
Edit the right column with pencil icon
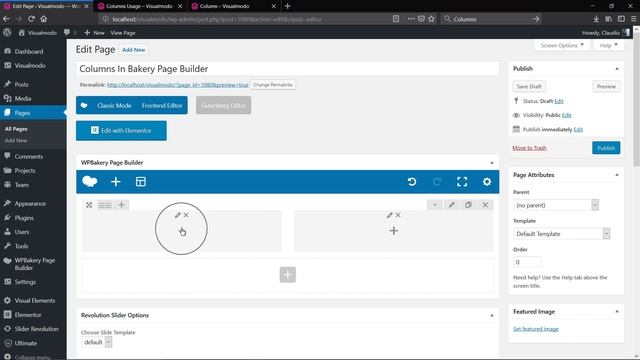[x=389, y=215]
